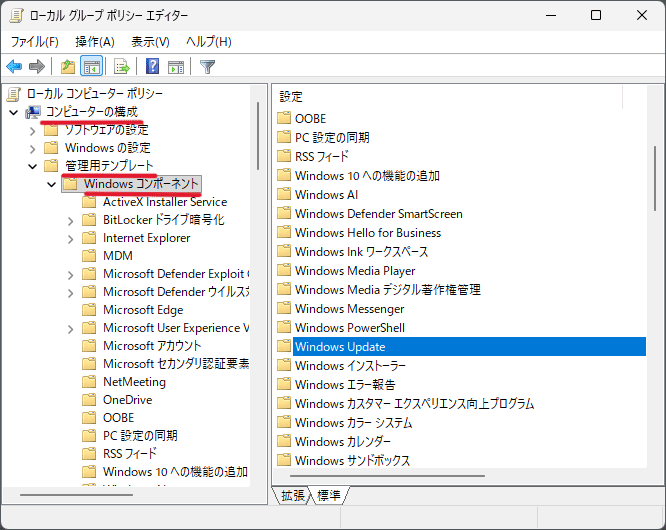666x530 pixels.
Task: Toggle the Show/Hide console tree icon
Action: [91, 67]
